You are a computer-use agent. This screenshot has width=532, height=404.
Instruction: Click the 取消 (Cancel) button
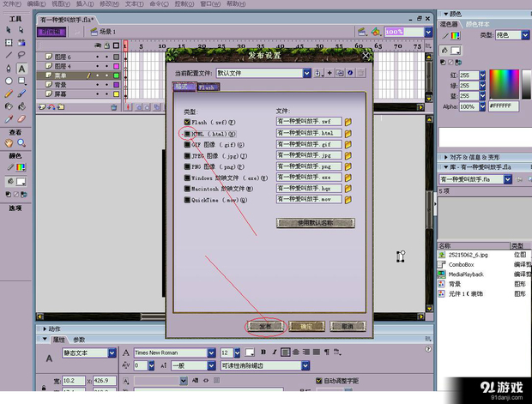(x=347, y=327)
